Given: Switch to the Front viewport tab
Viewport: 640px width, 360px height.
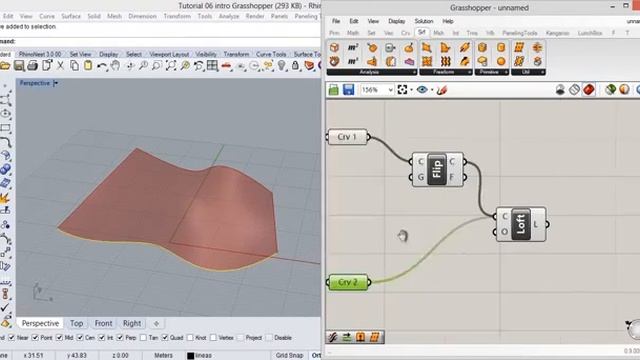Looking at the screenshot, I should pos(103,323).
